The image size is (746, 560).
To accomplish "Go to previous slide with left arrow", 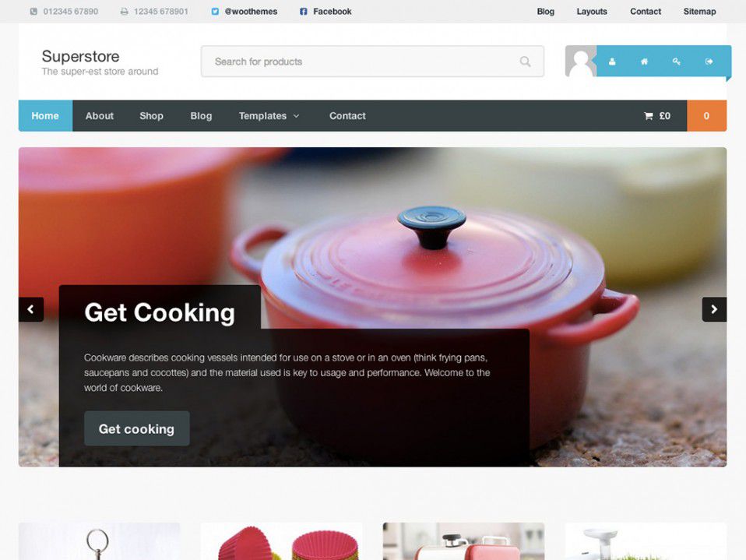I will coord(31,309).
